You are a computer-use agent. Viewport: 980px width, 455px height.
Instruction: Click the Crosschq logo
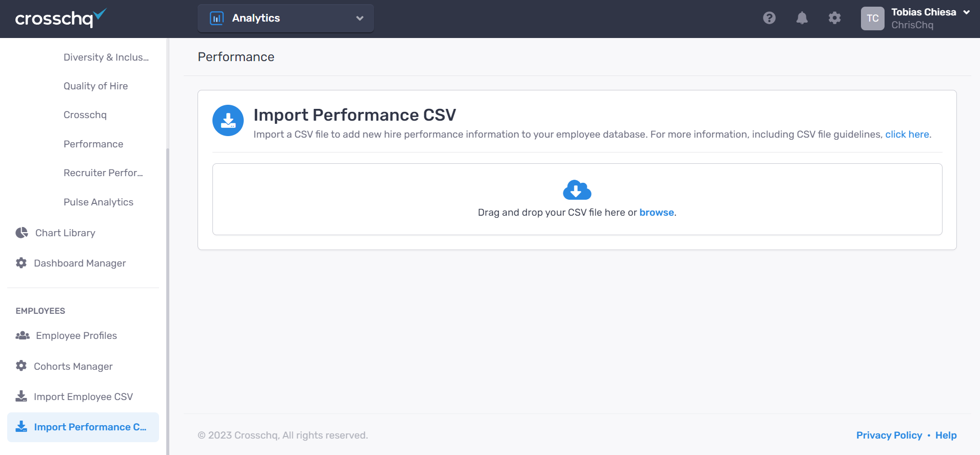(61, 18)
